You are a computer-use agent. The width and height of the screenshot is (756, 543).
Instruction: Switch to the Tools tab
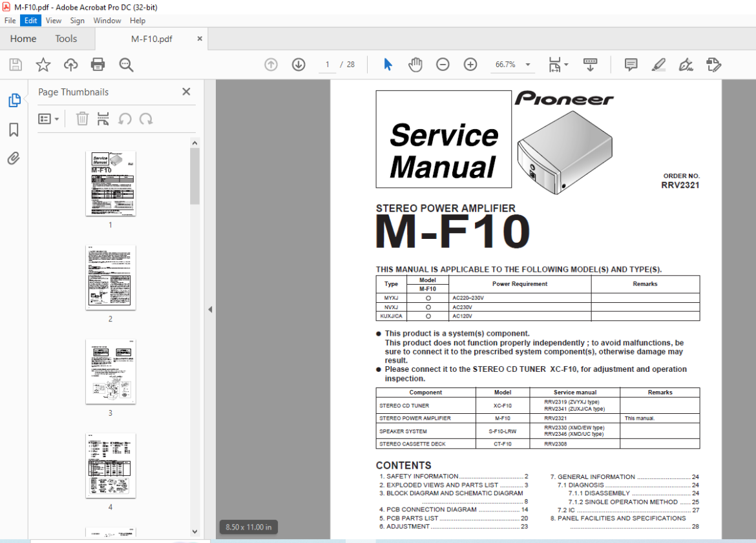click(66, 39)
